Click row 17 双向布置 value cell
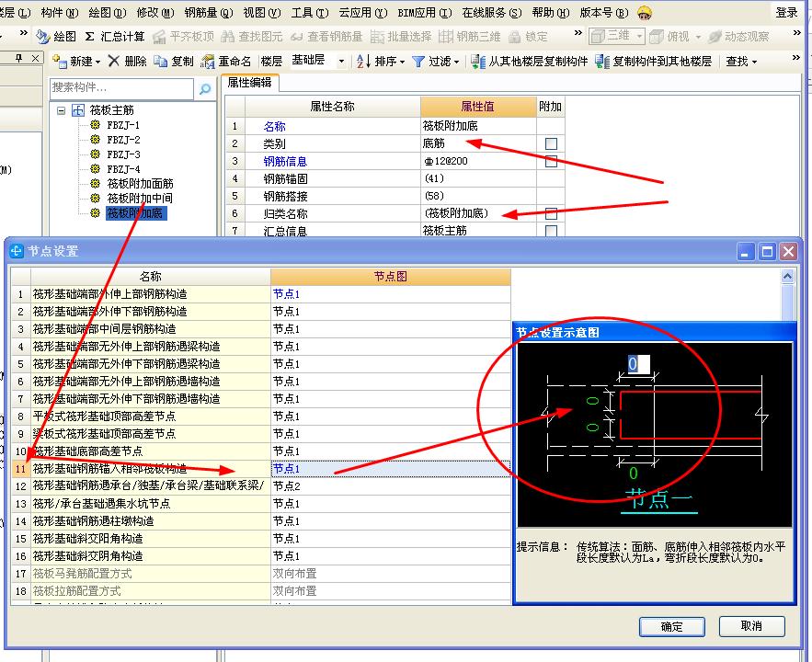The image size is (812, 662). pyautogui.click(x=391, y=574)
